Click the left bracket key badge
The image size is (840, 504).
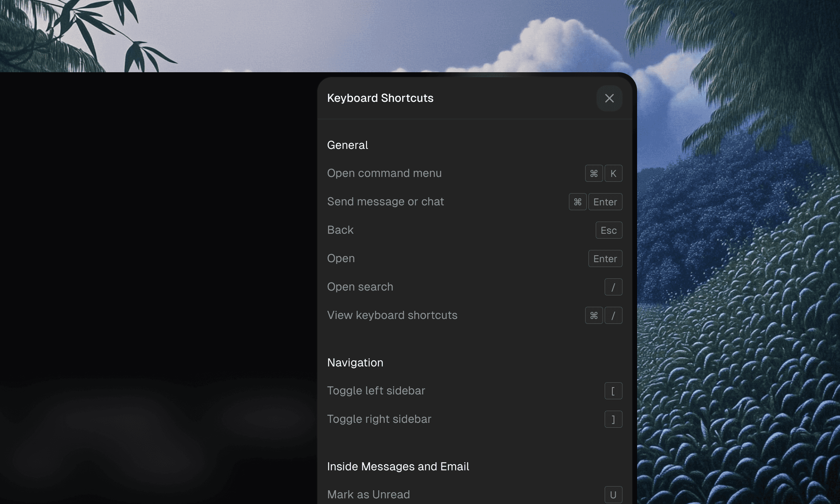[x=613, y=391]
